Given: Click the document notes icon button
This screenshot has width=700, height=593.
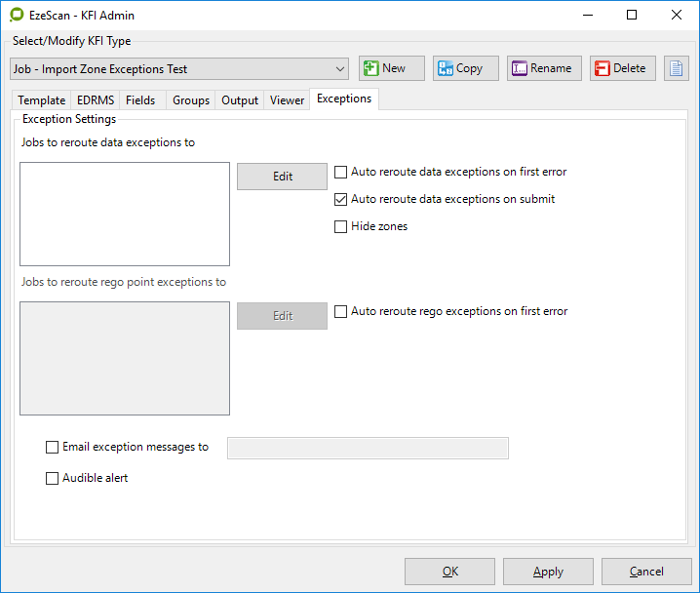Looking at the screenshot, I should pos(677,68).
